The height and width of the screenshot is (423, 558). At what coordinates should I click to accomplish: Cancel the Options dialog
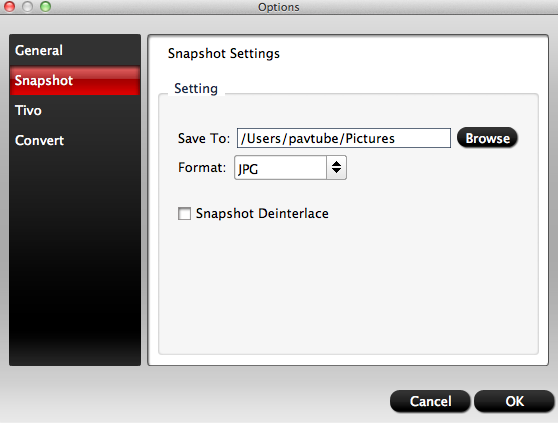coord(430,401)
